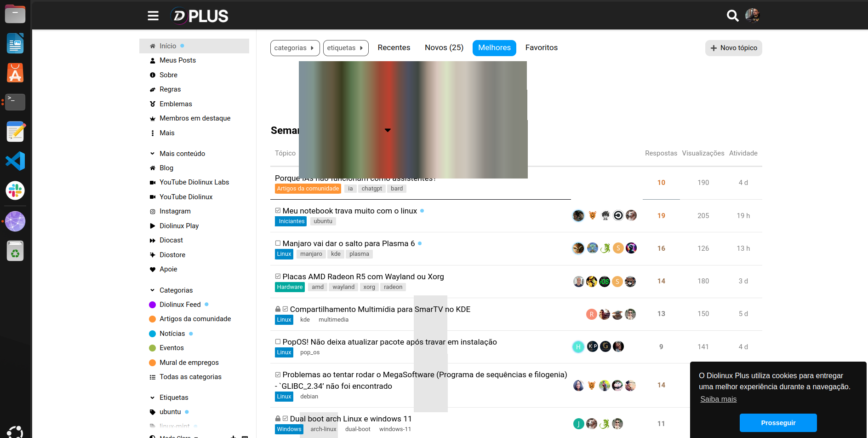Open Saiba mais cookie link
Image resolution: width=868 pixels, height=438 pixels.
[718, 399]
